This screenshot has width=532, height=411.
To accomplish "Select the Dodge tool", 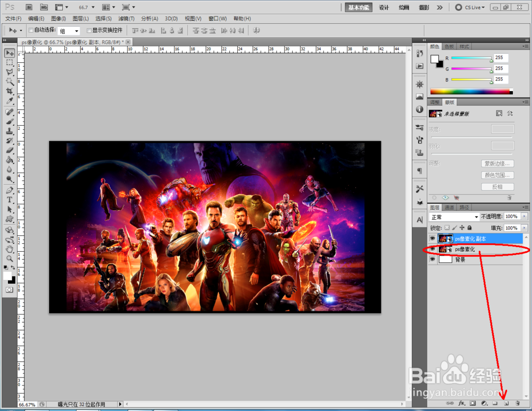I will (x=10, y=179).
